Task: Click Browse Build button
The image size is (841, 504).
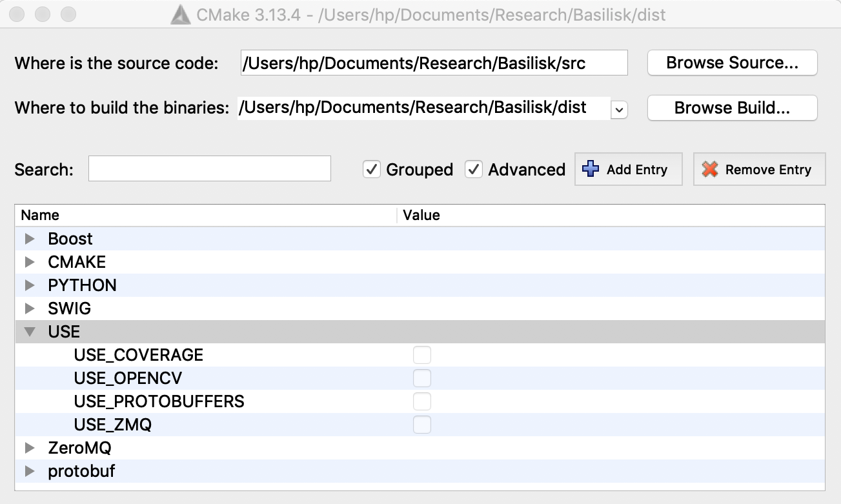Action: point(732,108)
